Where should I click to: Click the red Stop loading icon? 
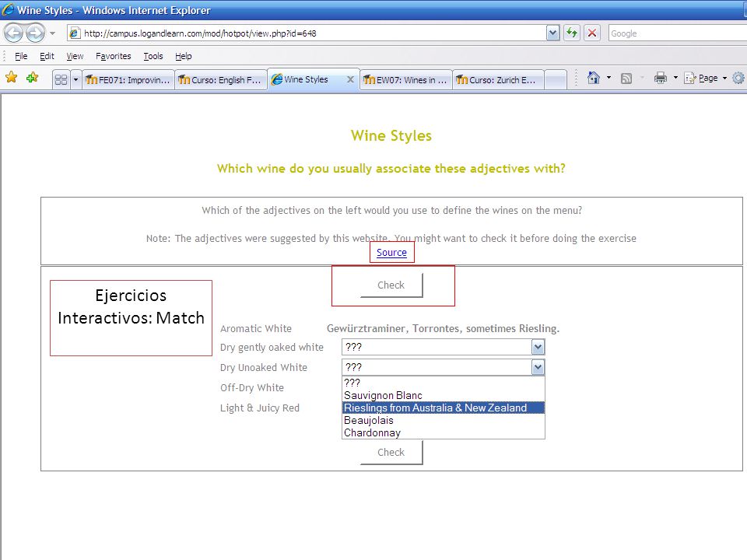(x=592, y=33)
